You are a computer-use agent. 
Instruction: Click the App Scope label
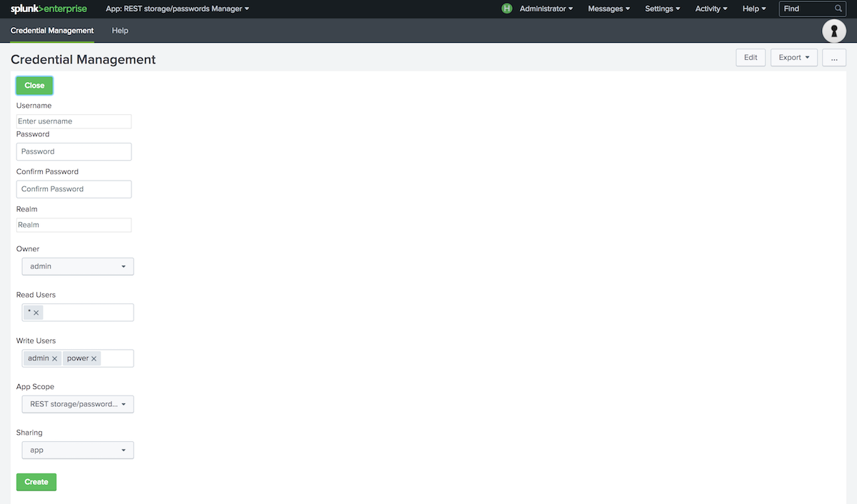35,387
